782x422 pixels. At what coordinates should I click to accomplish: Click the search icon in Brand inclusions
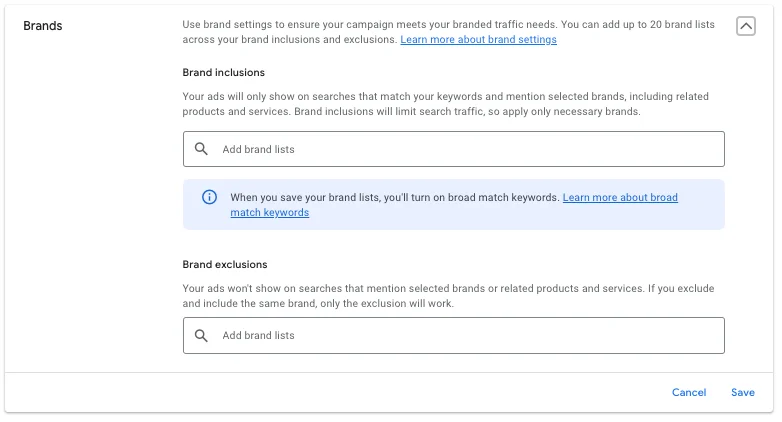click(x=201, y=149)
